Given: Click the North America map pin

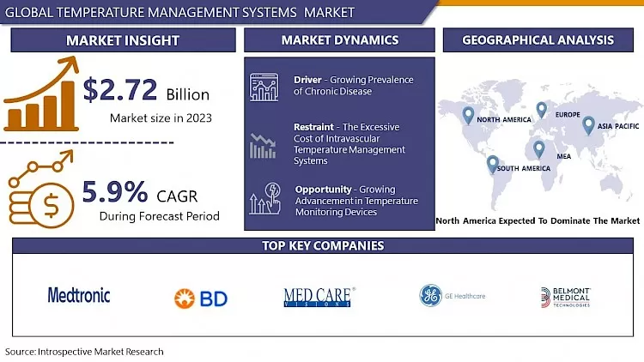Looking at the screenshot, I should 468,114.
